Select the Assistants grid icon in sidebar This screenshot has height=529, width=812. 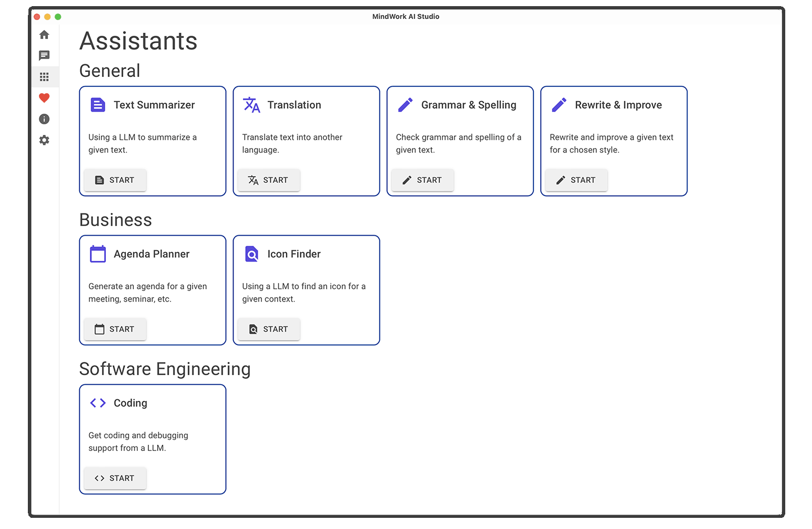click(x=44, y=76)
